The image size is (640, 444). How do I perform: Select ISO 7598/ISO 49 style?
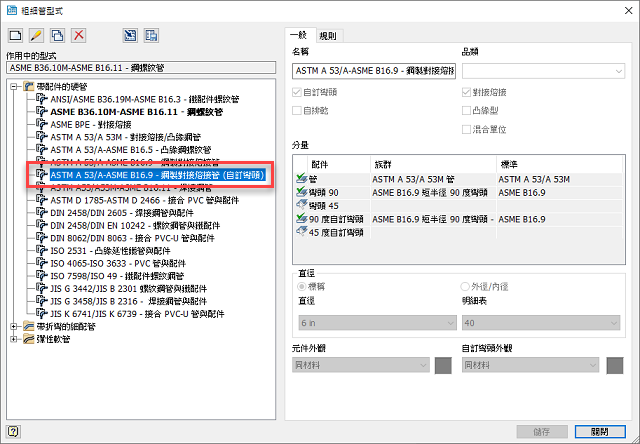[x=117, y=276]
